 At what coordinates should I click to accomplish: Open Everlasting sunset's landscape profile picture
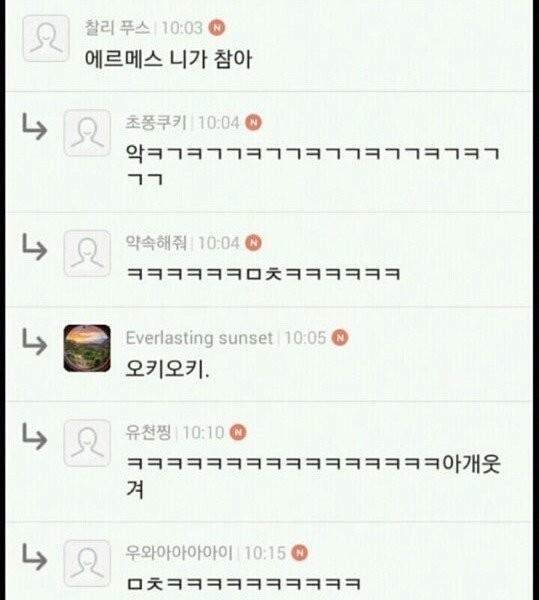click(87, 348)
